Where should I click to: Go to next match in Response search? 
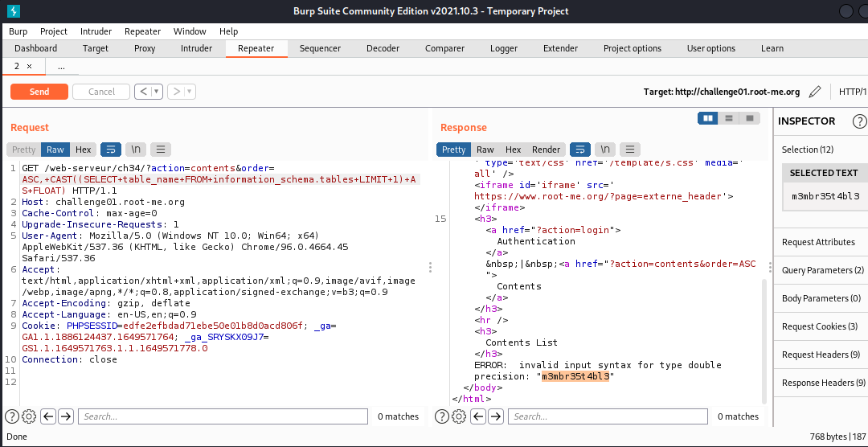[495, 416]
